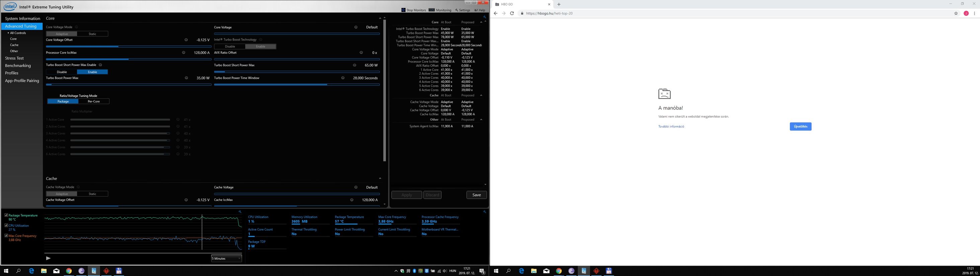Set Core Voltage Mode to Adaptive
The image size is (980, 276).
(x=62, y=34)
